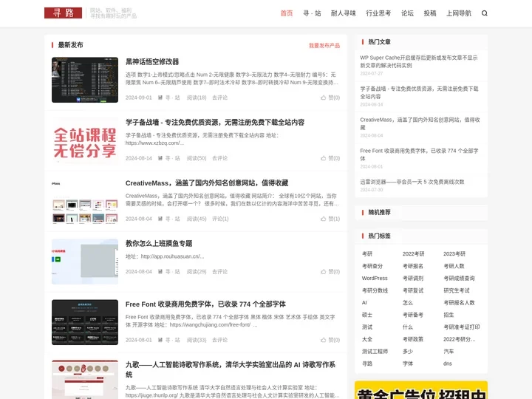The image size is (532, 399).
Task: Select the WordPress tag in 热门标签
Action: [x=375, y=279]
